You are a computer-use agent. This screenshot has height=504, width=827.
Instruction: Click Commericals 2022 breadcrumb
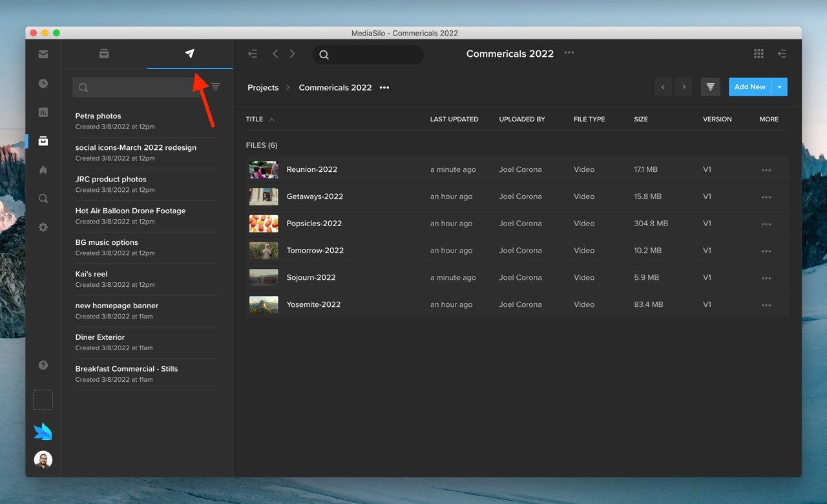[335, 87]
